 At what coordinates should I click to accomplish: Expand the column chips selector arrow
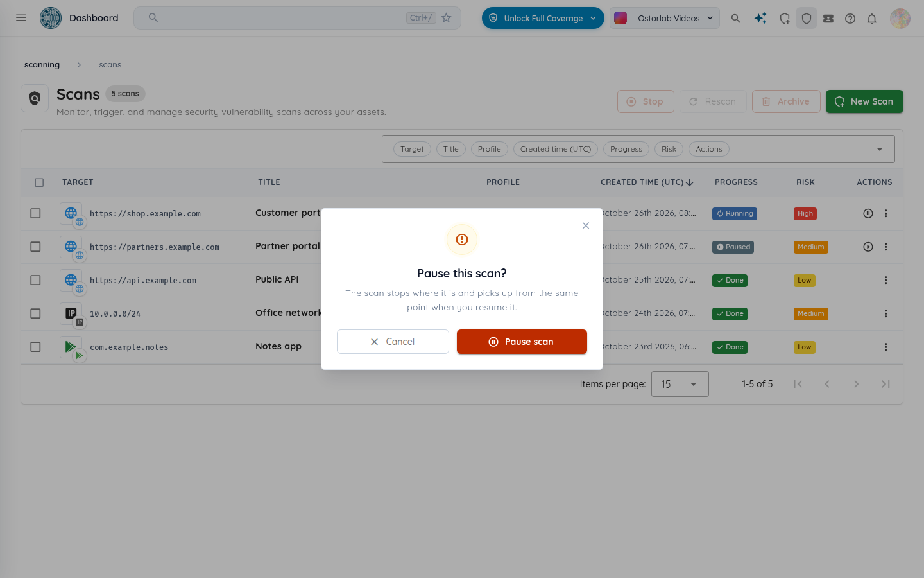click(x=880, y=149)
